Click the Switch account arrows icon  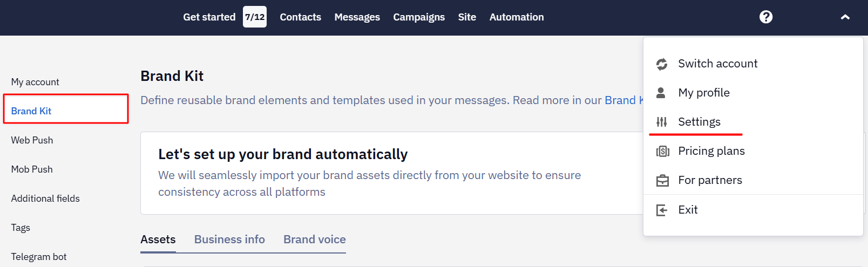pyautogui.click(x=662, y=64)
